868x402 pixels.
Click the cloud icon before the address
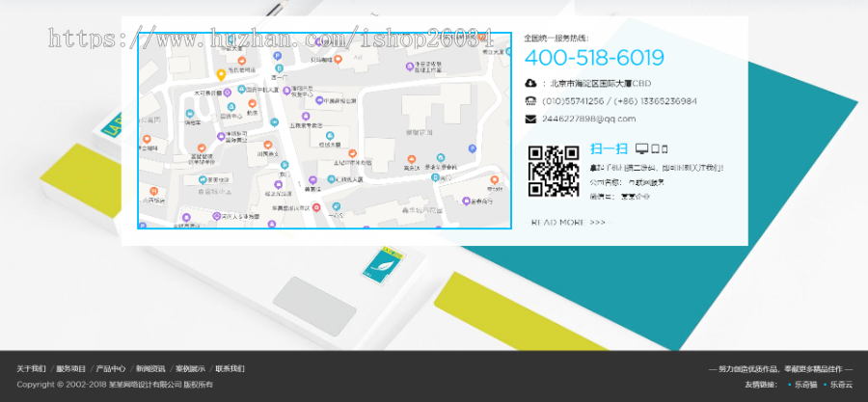click(530, 84)
